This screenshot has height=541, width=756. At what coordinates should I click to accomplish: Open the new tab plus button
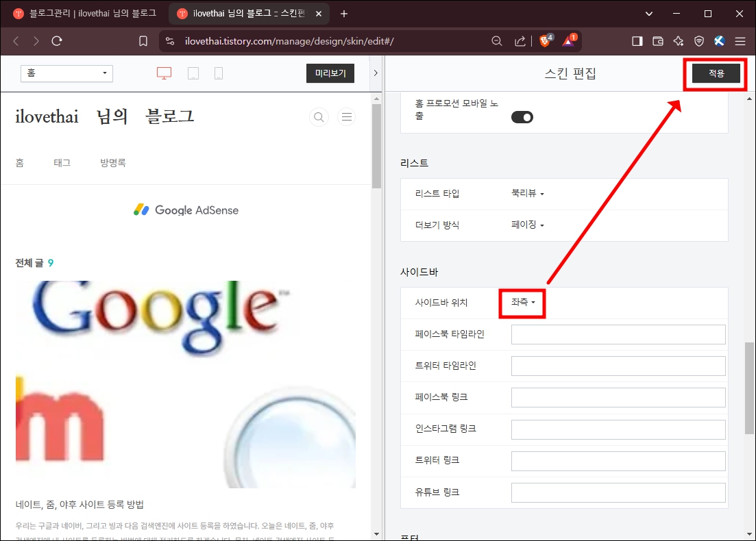[344, 14]
